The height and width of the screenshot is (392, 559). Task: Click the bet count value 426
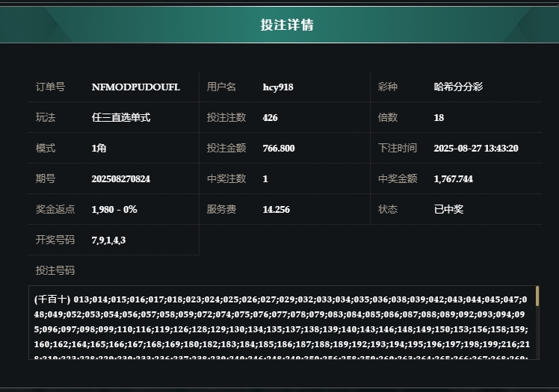tap(270, 117)
